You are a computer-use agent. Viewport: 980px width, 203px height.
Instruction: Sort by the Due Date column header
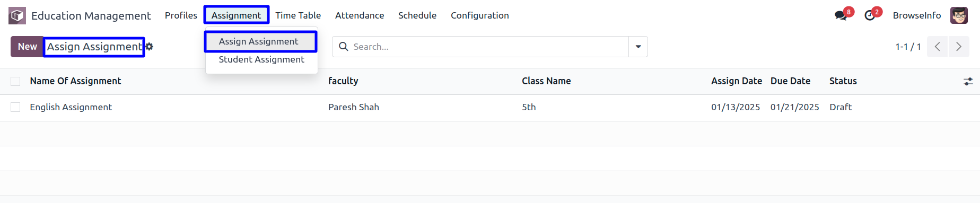tap(790, 81)
